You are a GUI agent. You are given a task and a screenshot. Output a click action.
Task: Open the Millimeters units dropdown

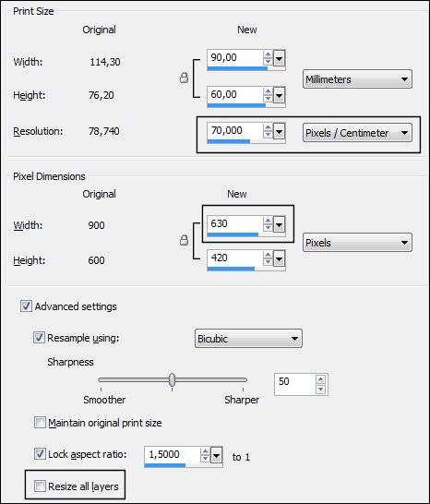pyautogui.click(x=357, y=79)
